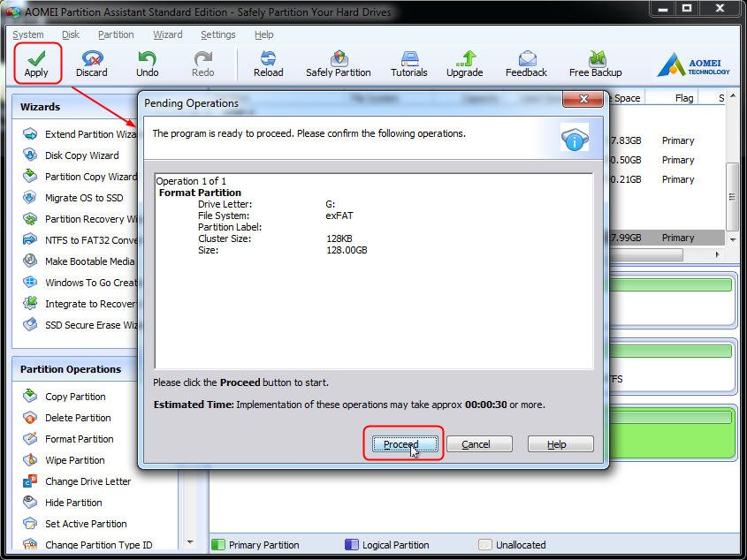The width and height of the screenshot is (747, 560).
Task: Select the Hide Partition operation
Action: [x=63, y=503]
